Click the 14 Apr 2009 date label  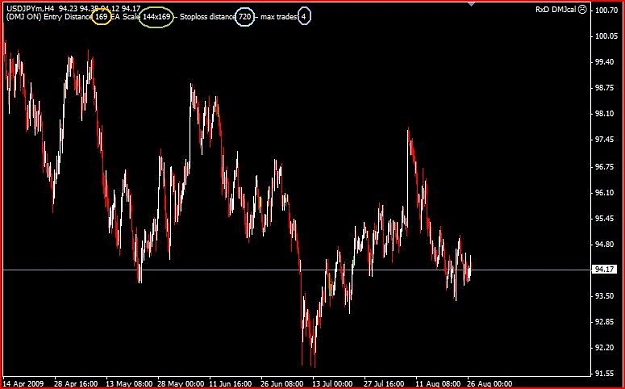pyautogui.click(x=23, y=383)
